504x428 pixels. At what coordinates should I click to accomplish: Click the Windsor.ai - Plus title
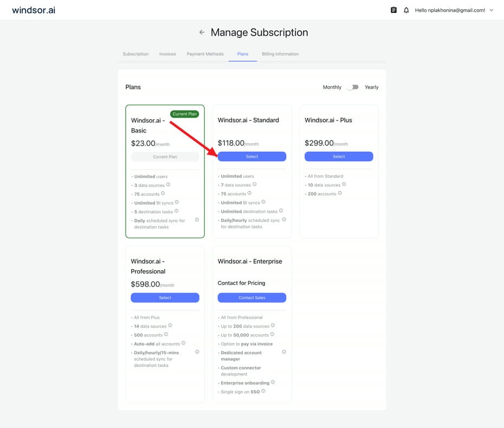[328, 120]
